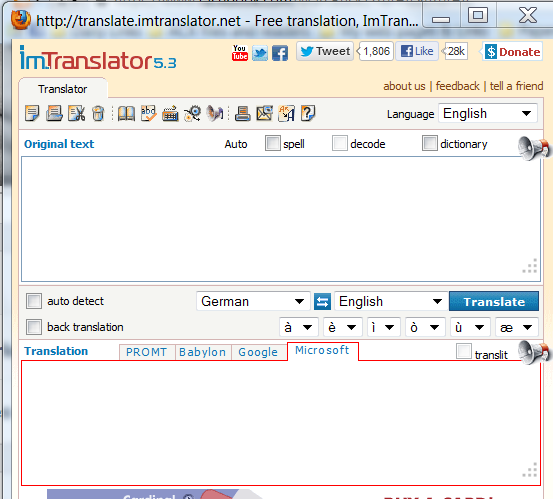Swap languages with arrows icon

[322, 302]
